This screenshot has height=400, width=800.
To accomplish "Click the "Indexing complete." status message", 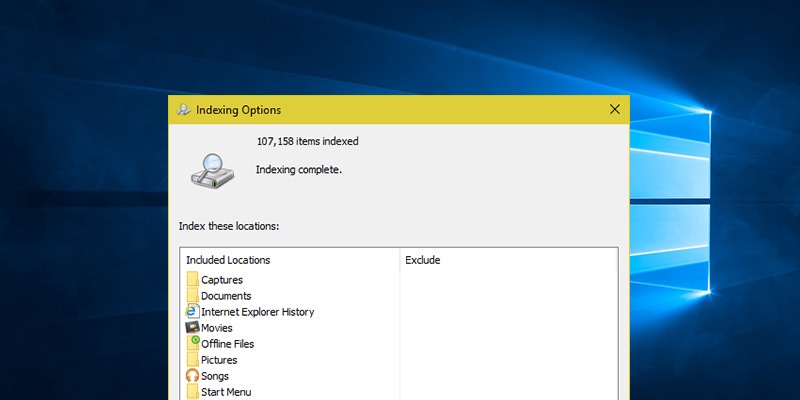I will [299, 170].
